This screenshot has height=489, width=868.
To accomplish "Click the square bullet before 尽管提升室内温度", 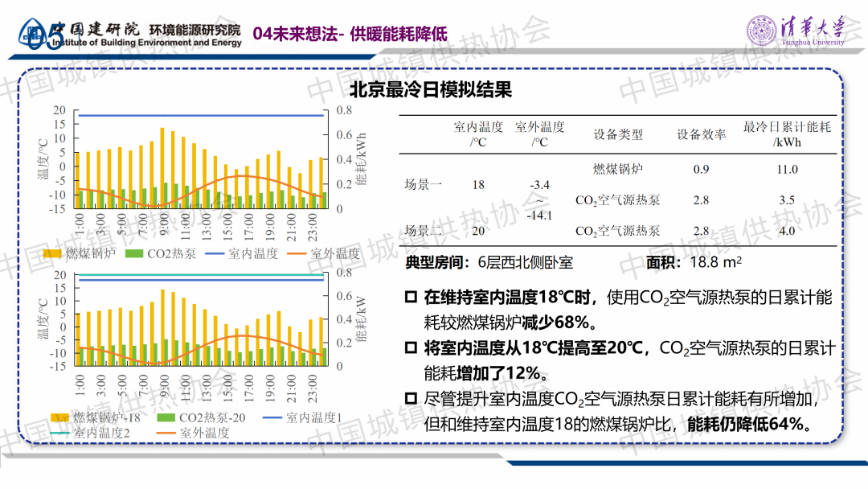I will click(411, 398).
